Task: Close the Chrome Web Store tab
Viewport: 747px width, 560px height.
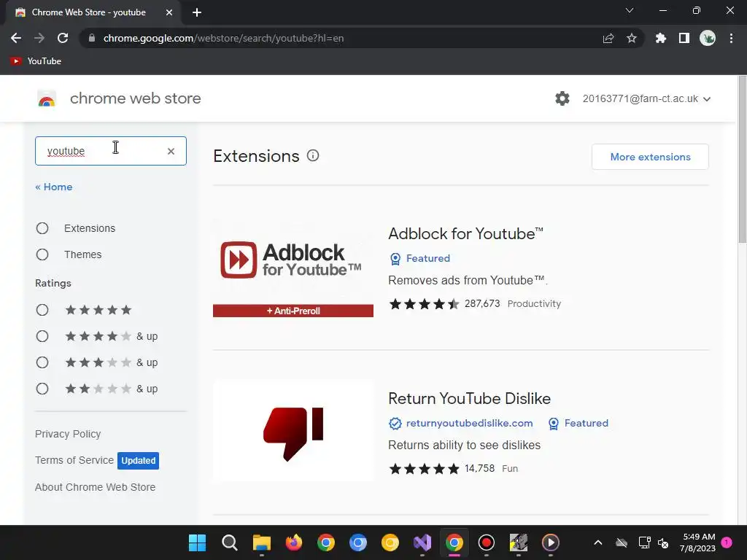Action: 169,12
